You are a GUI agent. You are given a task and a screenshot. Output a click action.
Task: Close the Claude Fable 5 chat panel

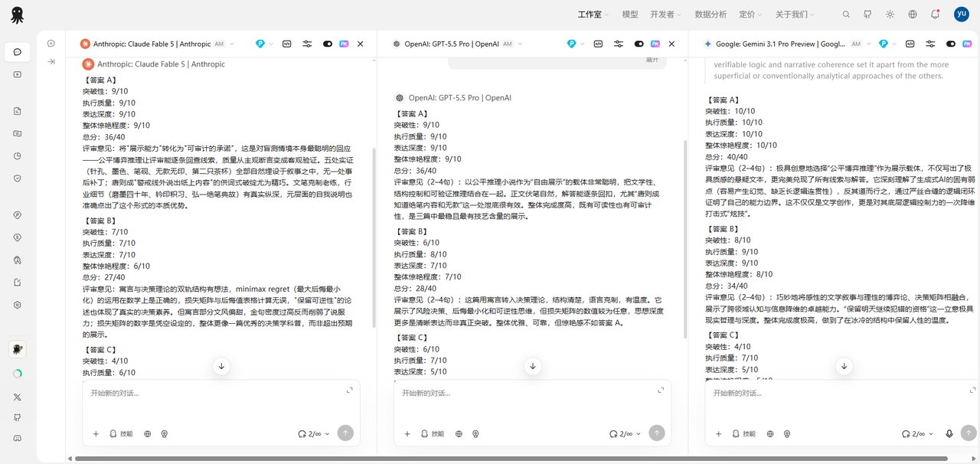(361, 44)
